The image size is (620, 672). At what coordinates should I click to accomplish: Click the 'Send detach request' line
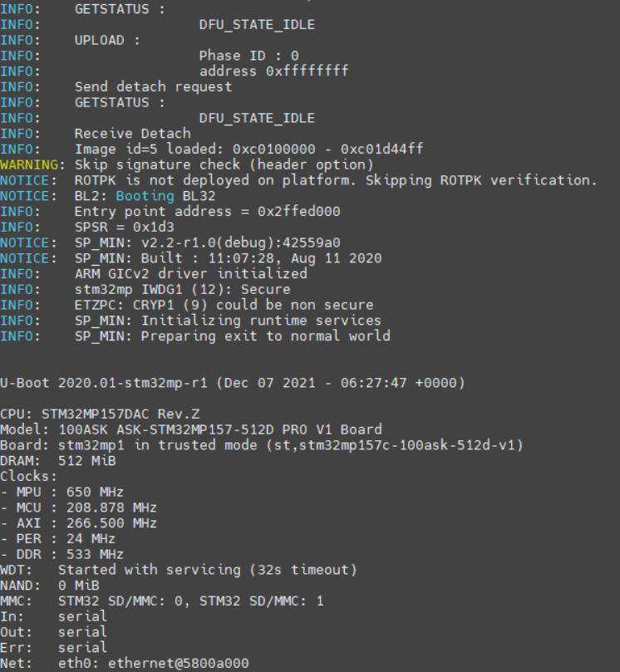pyautogui.click(x=153, y=86)
